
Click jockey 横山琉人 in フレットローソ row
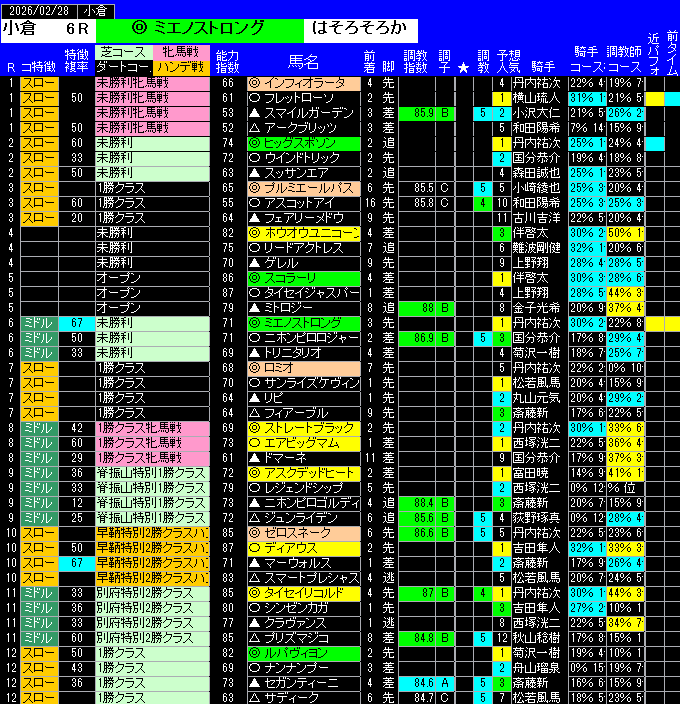point(537,98)
